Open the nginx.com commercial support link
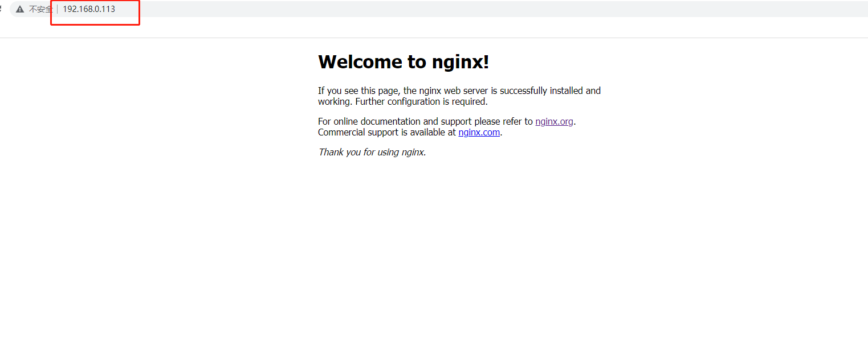Image resolution: width=868 pixels, height=341 pixels. click(x=479, y=132)
